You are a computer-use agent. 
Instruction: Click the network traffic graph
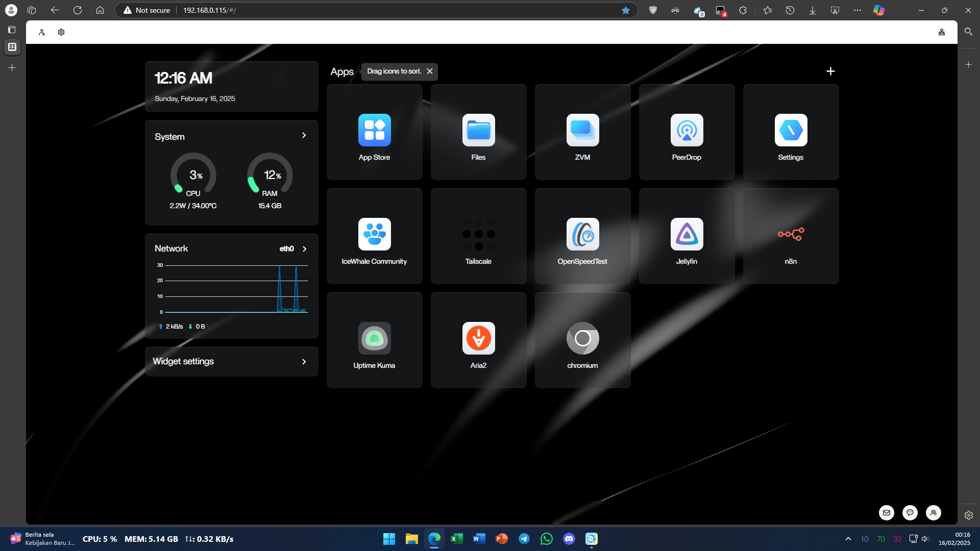[x=233, y=288]
